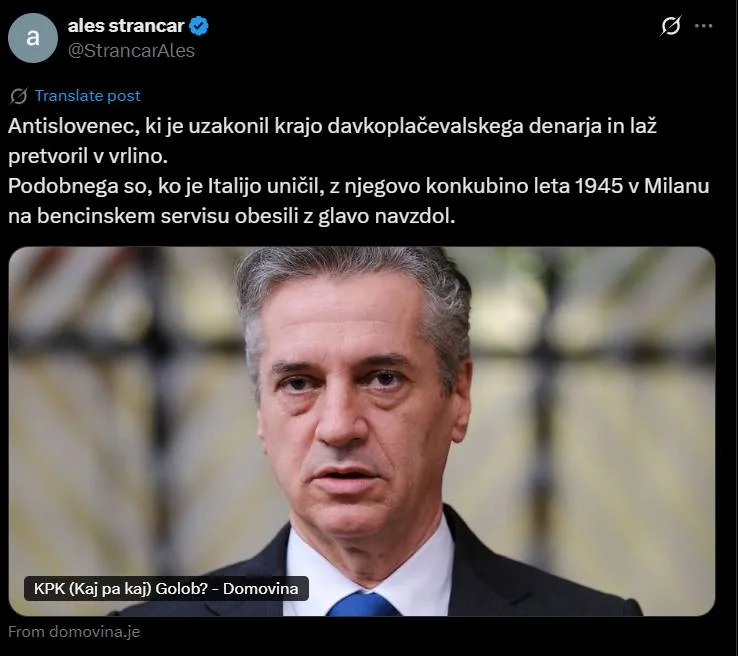Click the post text starting with 'Antislovenec'
738x656 pixels.
pyautogui.click(x=358, y=171)
